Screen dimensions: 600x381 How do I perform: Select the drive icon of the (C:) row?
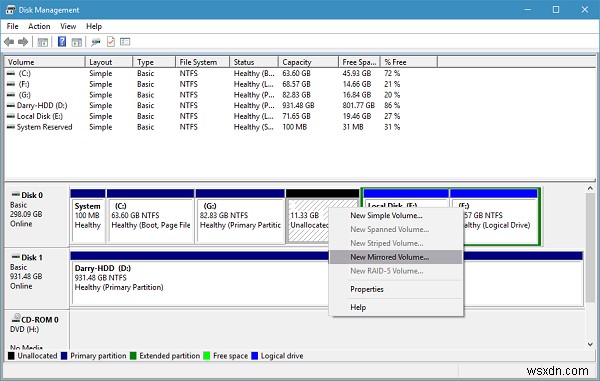tap(11, 73)
